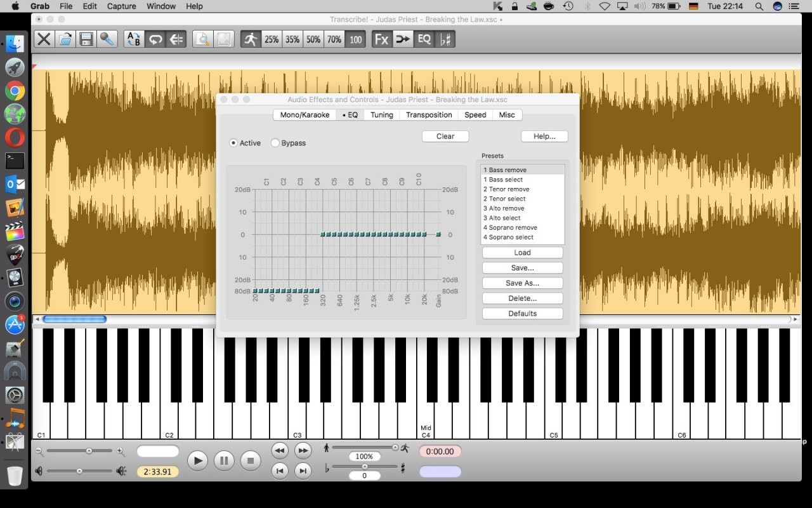Screen dimensions: 812x508
Task: Switch to the Transposition tab
Action: point(429,115)
